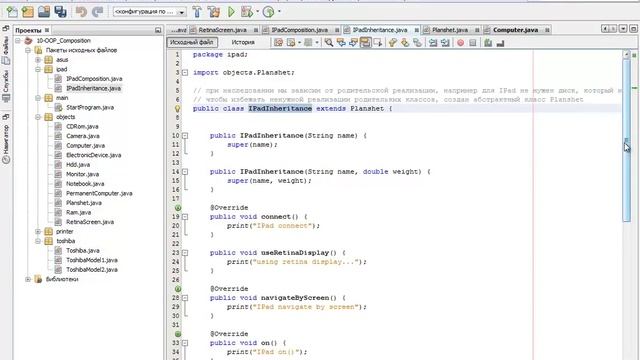The width and height of the screenshot is (640, 360).
Task: Open the profile icon dropdown arrow
Action: point(279,12)
